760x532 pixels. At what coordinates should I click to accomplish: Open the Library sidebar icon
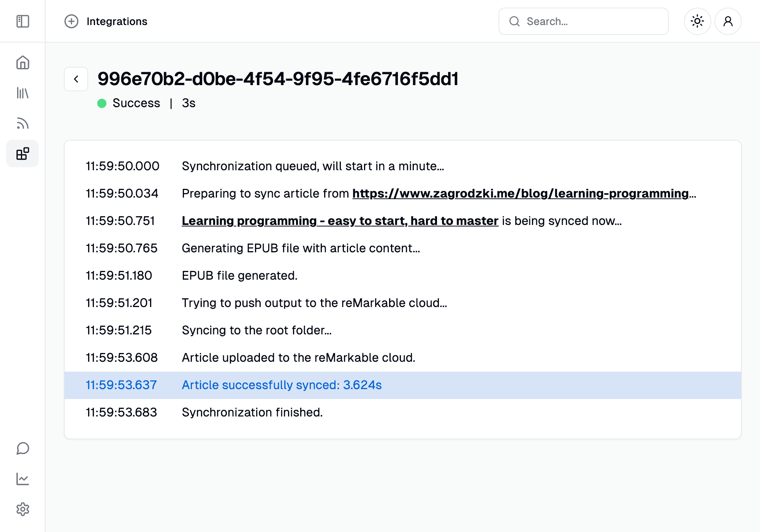coord(23,93)
